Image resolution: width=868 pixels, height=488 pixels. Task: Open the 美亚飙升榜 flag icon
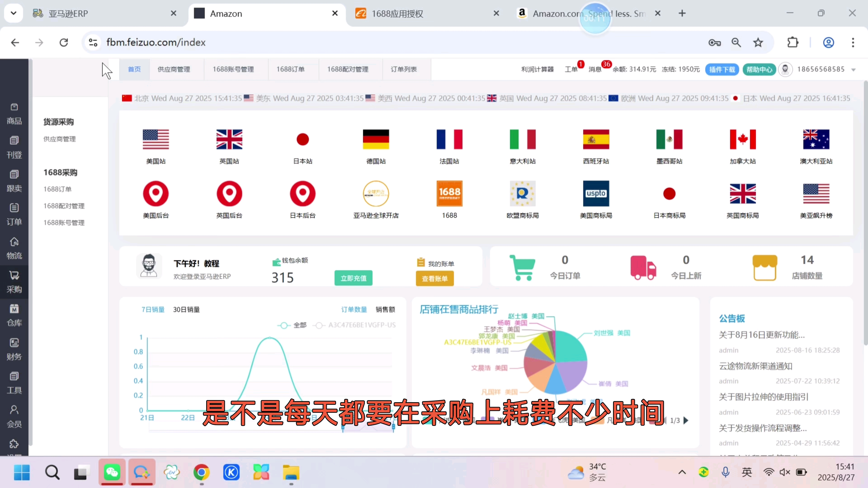click(816, 194)
